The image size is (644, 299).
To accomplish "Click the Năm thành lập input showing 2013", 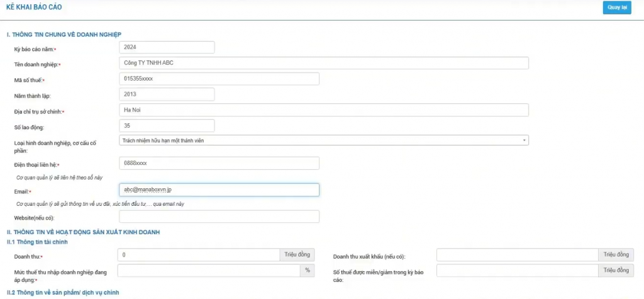I will (167, 94).
